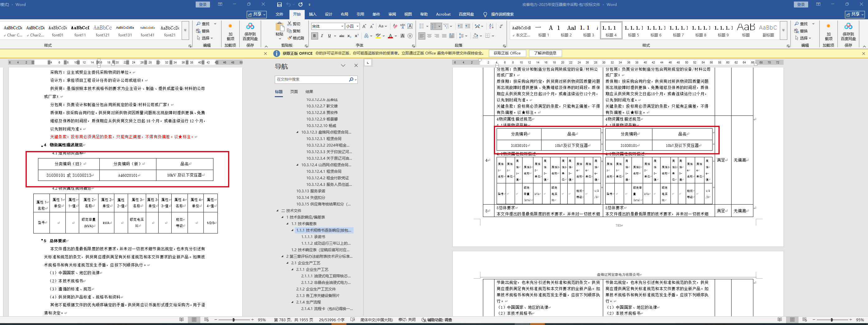The height and width of the screenshot is (325, 868).
Task: Activate the 格式刷 format painter
Action: pyautogui.click(x=295, y=38)
